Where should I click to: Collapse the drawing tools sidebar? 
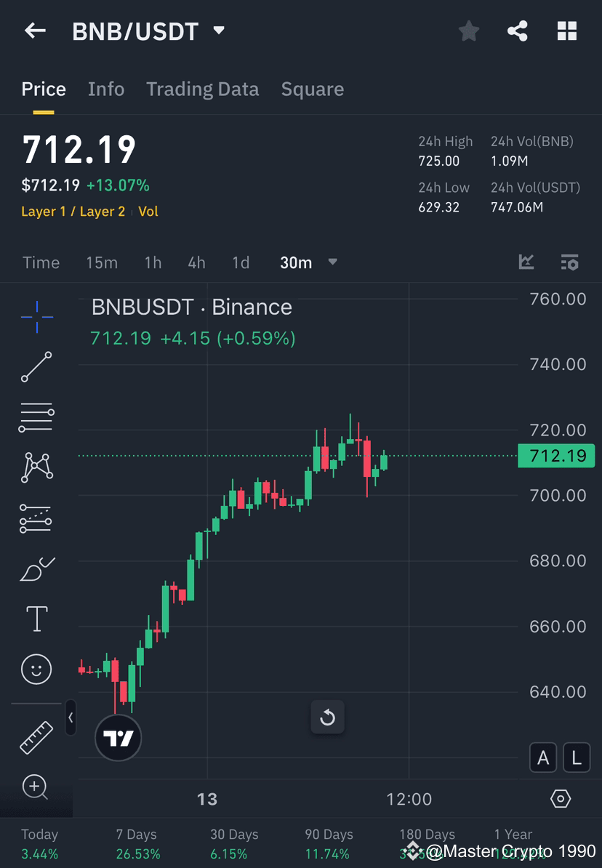[x=71, y=718]
